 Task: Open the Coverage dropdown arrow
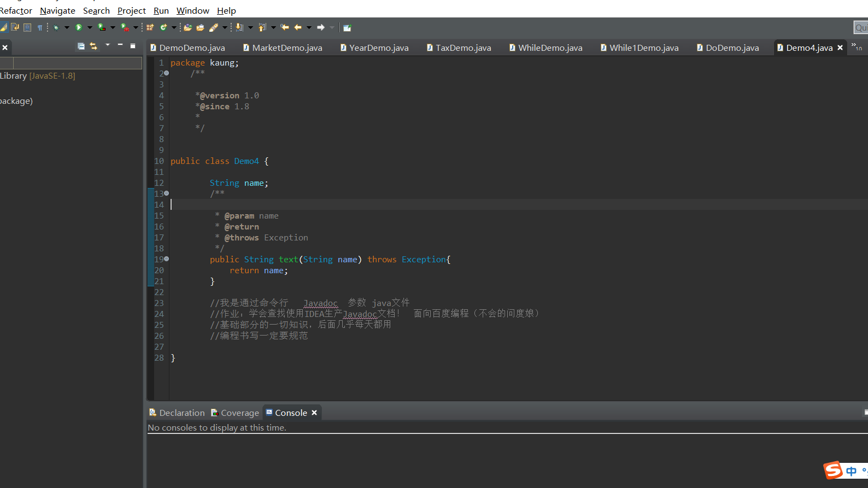point(113,27)
